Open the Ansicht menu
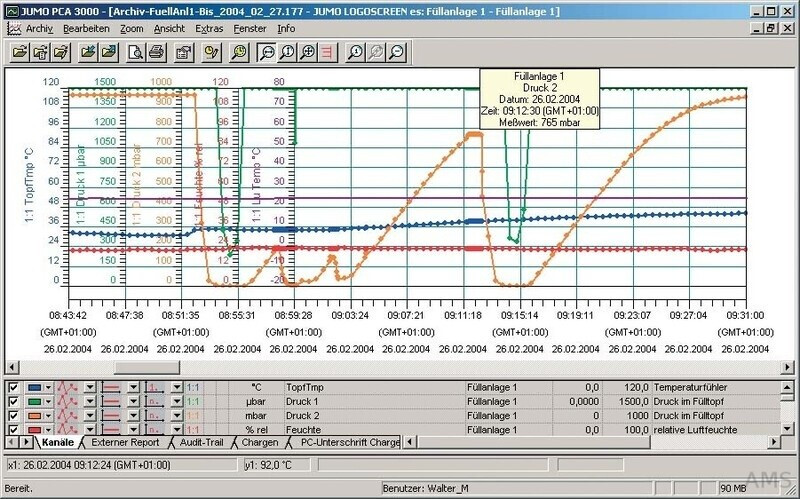800x499 pixels. coord(169,29)
